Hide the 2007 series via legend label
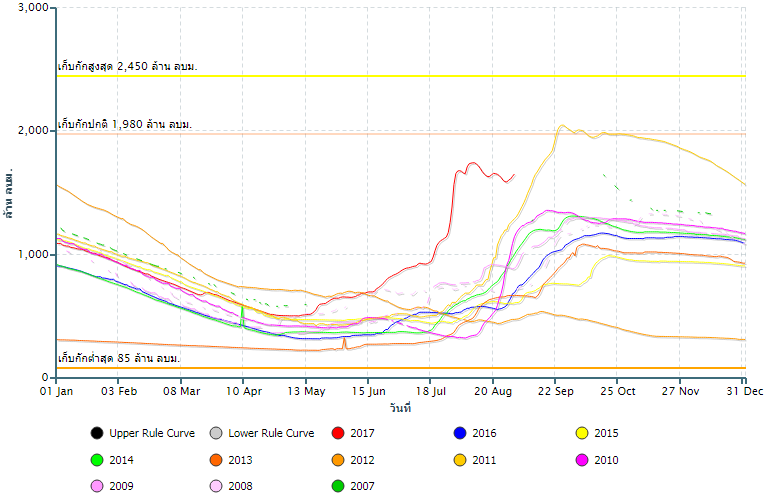 [x=364, y=487]
